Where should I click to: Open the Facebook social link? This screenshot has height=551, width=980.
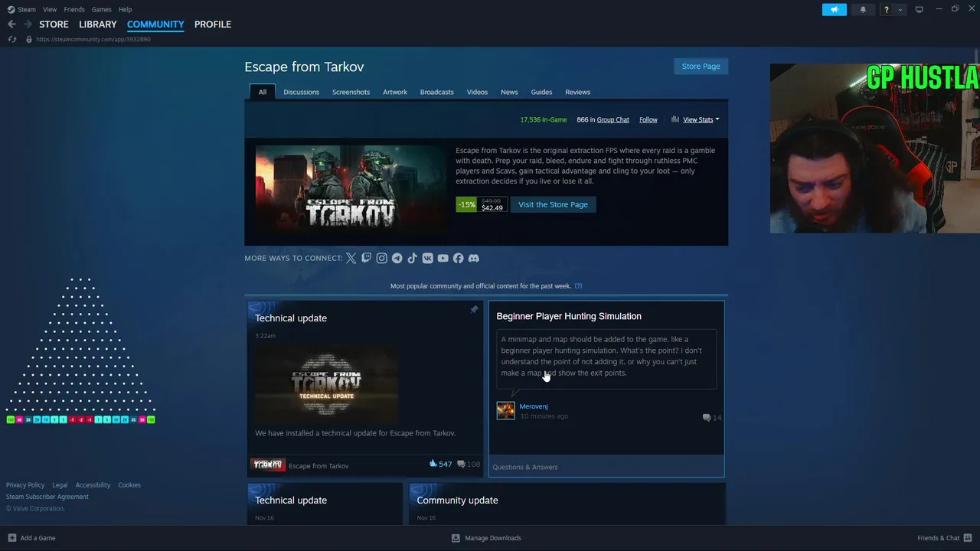(x=458, y=259)
